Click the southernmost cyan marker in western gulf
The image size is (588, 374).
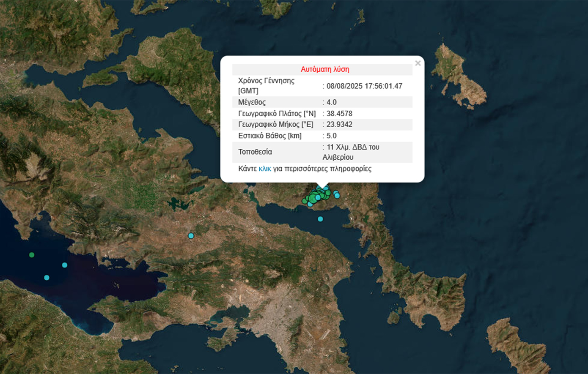(x=47, y=278)
